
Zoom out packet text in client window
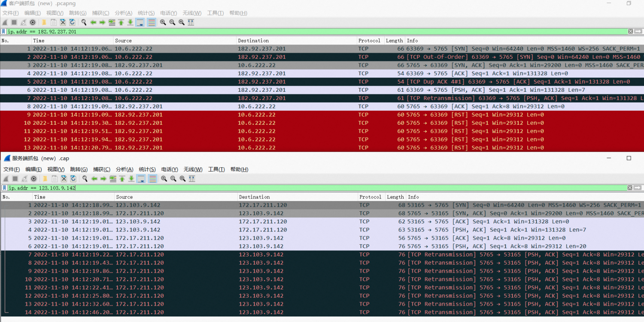[172, 22]
